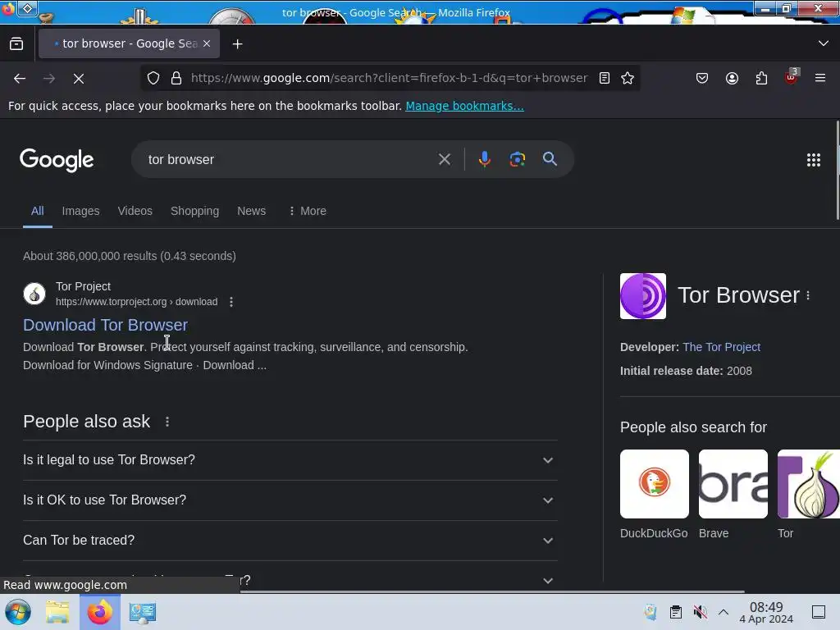Click the Firefox address bar URL
The height and width of the screenshot is (630, 840).
[390, 78]
